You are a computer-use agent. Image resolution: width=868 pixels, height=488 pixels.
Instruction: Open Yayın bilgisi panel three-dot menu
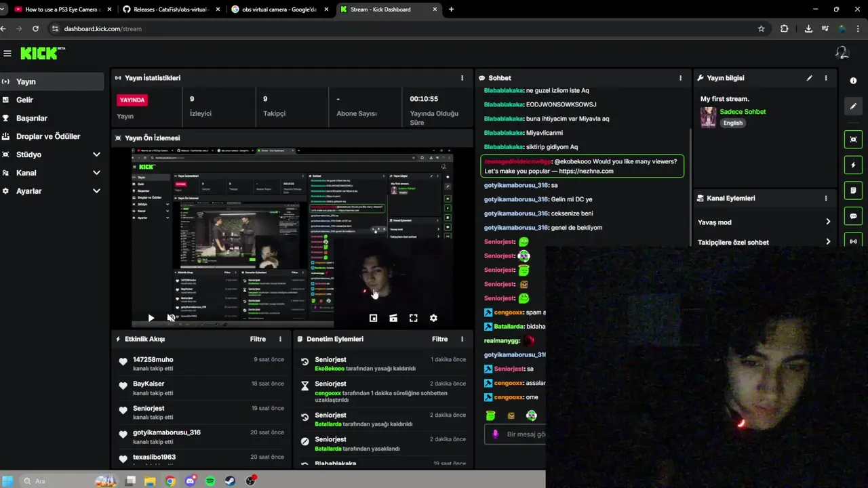[826, 78]
